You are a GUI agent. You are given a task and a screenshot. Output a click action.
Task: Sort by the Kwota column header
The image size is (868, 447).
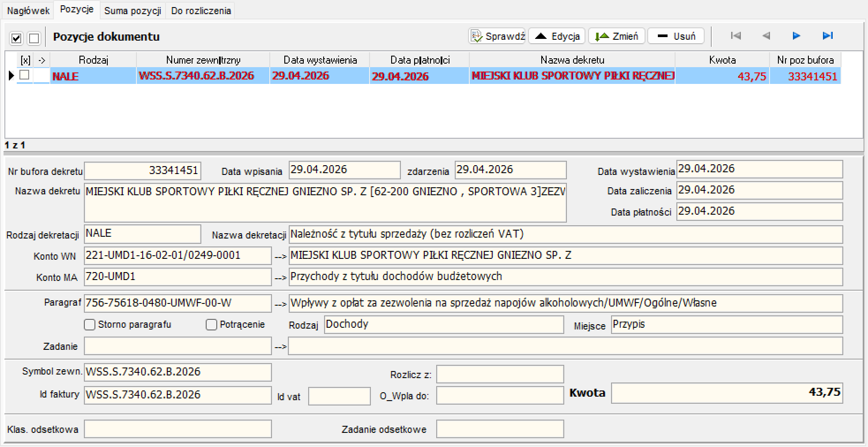pyautogui.click(x=722, y=60)
